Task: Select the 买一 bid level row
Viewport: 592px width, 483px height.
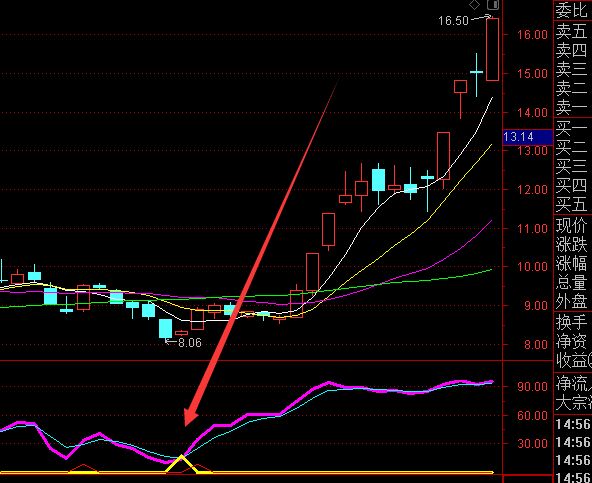Action: [x=573, y=129]
